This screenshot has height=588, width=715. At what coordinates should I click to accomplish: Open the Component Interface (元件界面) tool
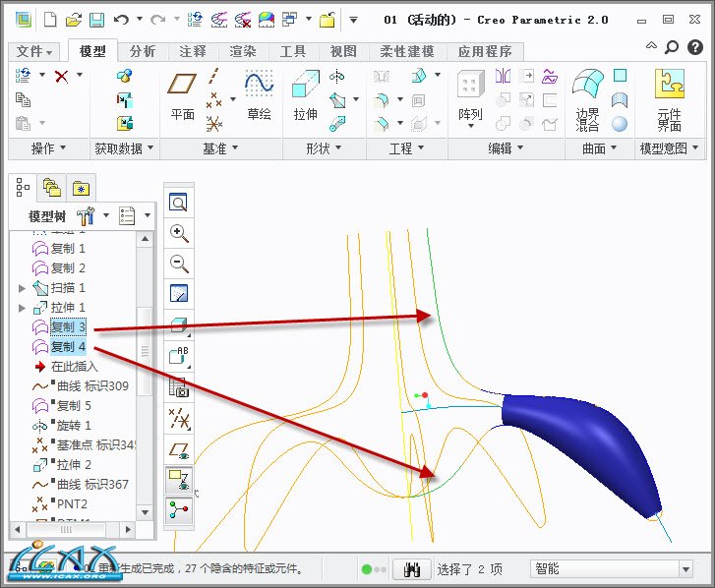[670, 100]
